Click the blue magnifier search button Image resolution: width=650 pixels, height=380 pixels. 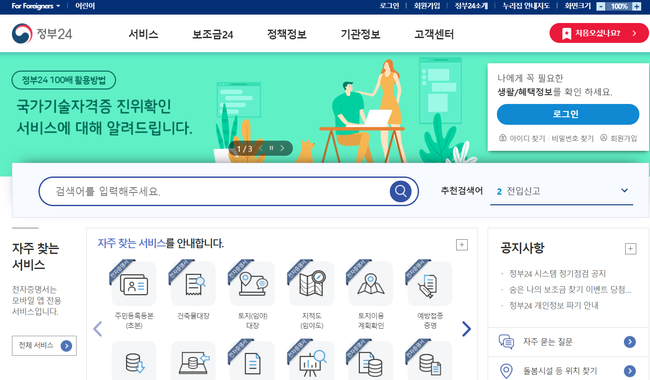(400, 191)
